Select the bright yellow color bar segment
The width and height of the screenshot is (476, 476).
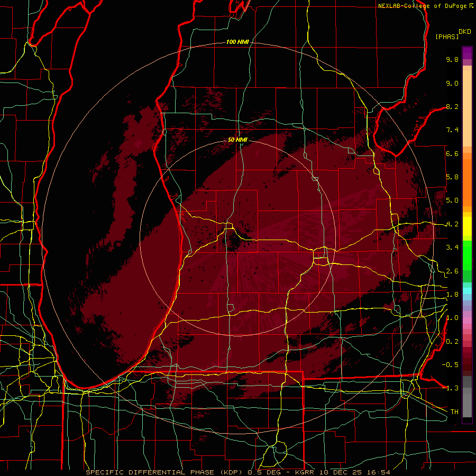467,226
